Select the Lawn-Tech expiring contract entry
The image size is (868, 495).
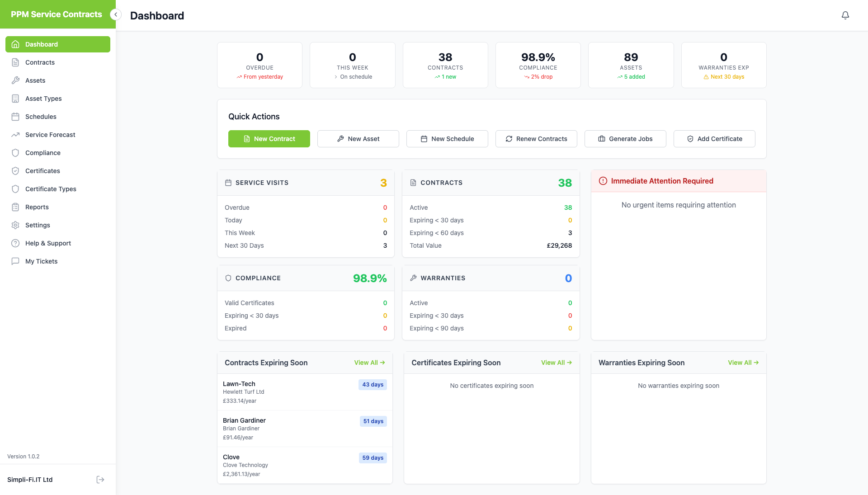pos(305,391)
